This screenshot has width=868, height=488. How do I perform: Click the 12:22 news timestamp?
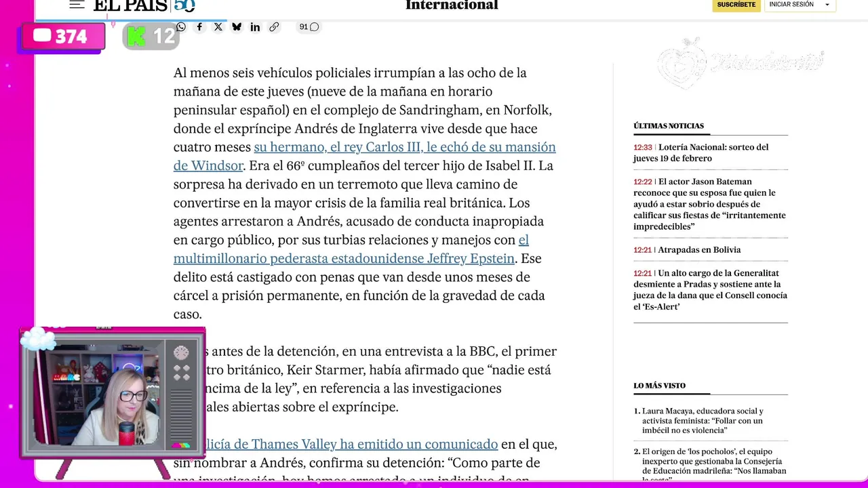coord(643,182)
